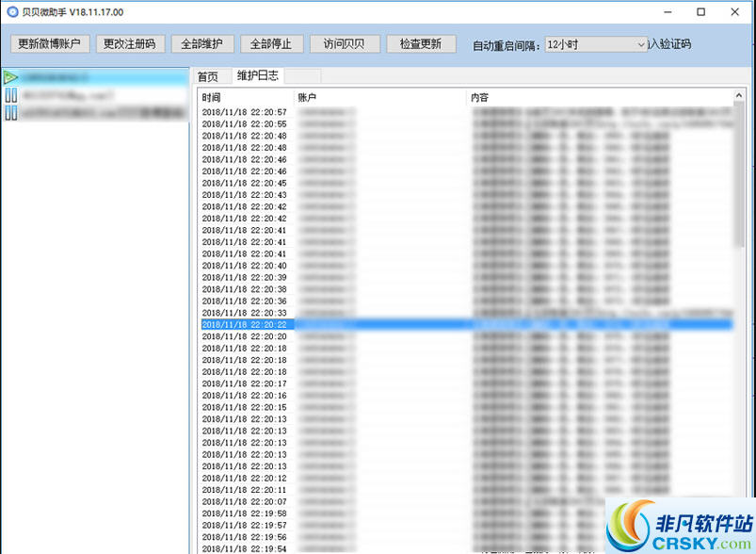Select log entry 2018/11/18 22:20:38
756x554 pixels.
click(x=466, y=289)
